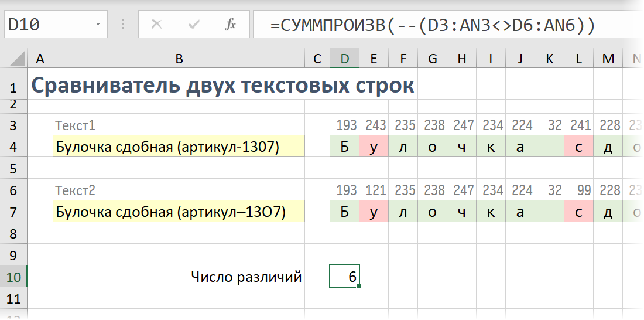The height and width of the screenshot is (320, 644).
Task: Select row 5 header
Action: (x=13, y=168)
